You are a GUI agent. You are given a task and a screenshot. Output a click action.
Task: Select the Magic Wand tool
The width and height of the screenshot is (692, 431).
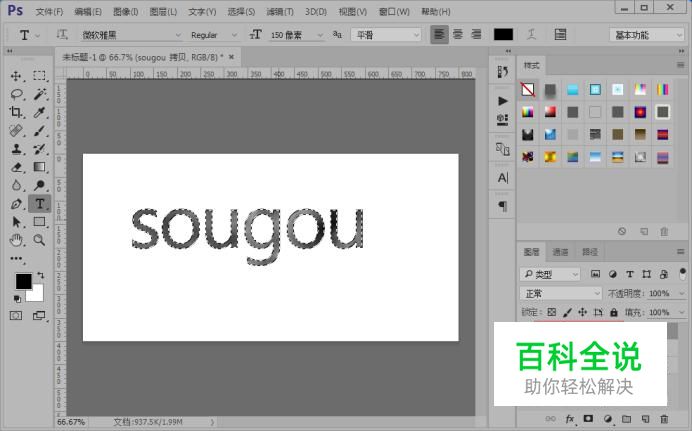(x=39, y=94)
